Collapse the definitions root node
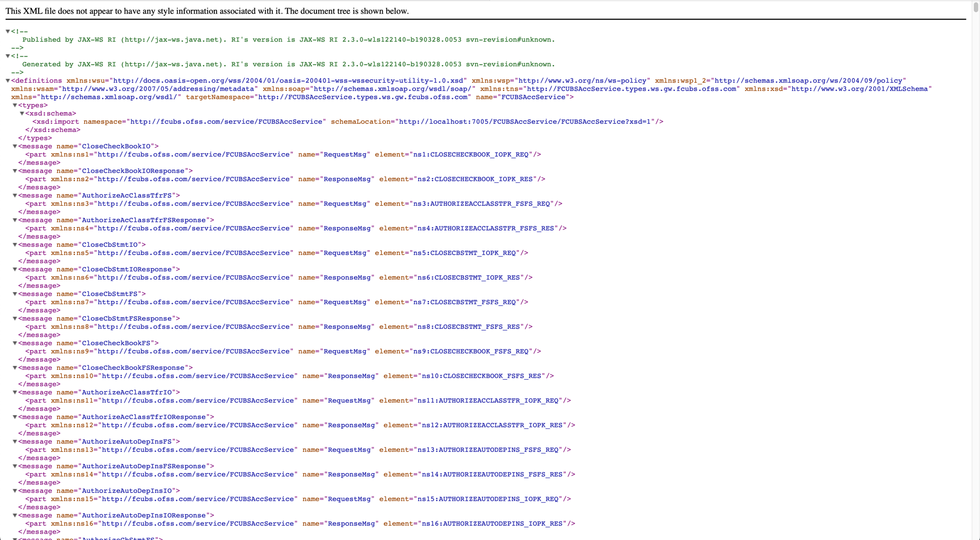The height and width of the screenshot is (540, 980). pos(8,81)
